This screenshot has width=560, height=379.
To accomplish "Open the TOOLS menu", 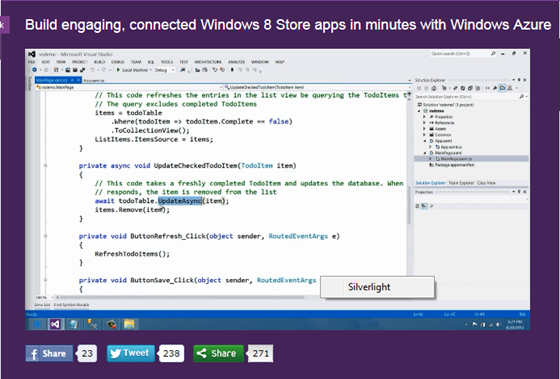I will [167, 62].
